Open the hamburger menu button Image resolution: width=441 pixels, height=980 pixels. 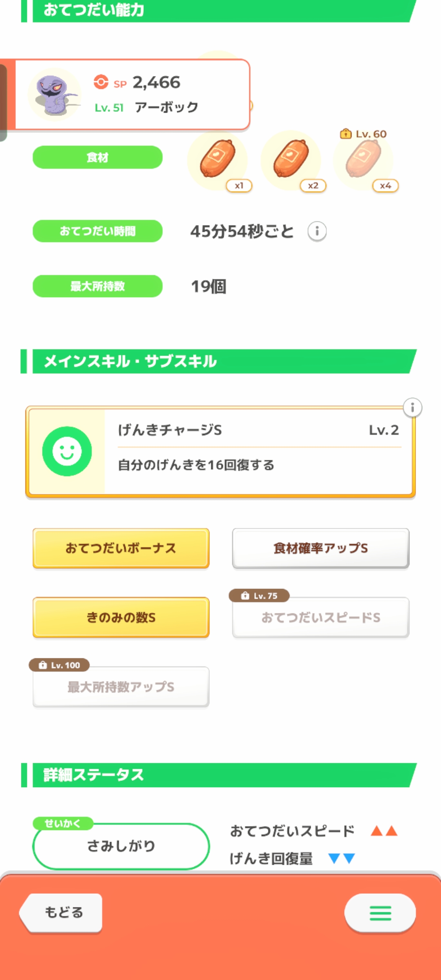pyautogui.click(x=380, y=913)
